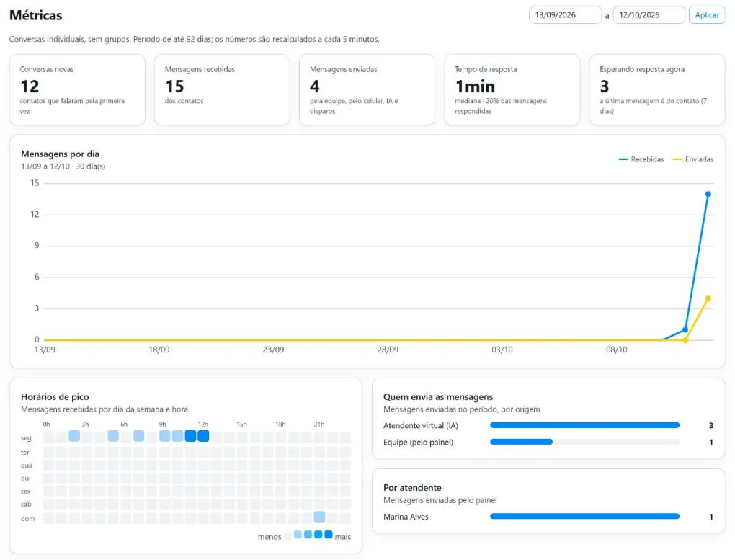735x560 pixels.
Task: Toggle the Enviadas series in chart legend
Action: (x=693, y=159)
